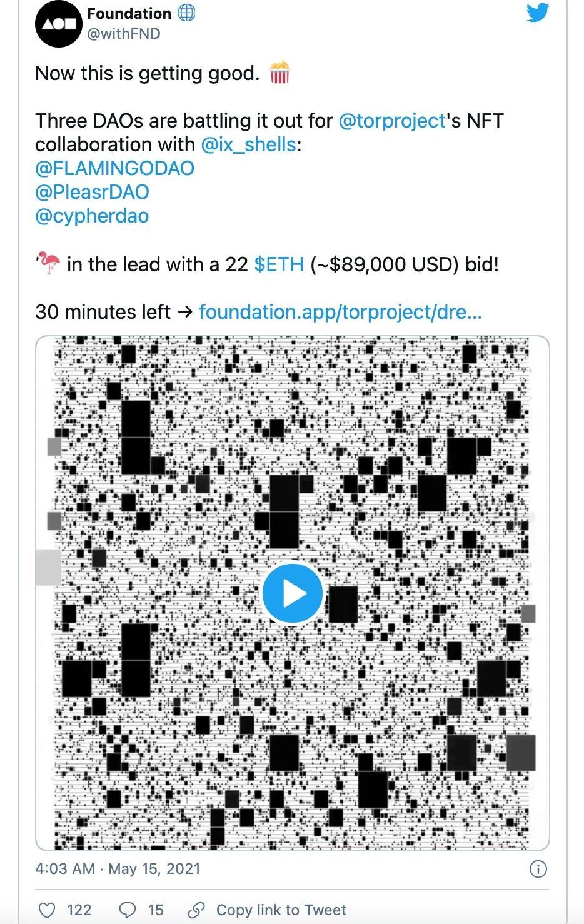The height and width of the screenshot is (924, 584).
Task: Visit the @PleasrDAO profile link
Action: click(x=92, y=192)
